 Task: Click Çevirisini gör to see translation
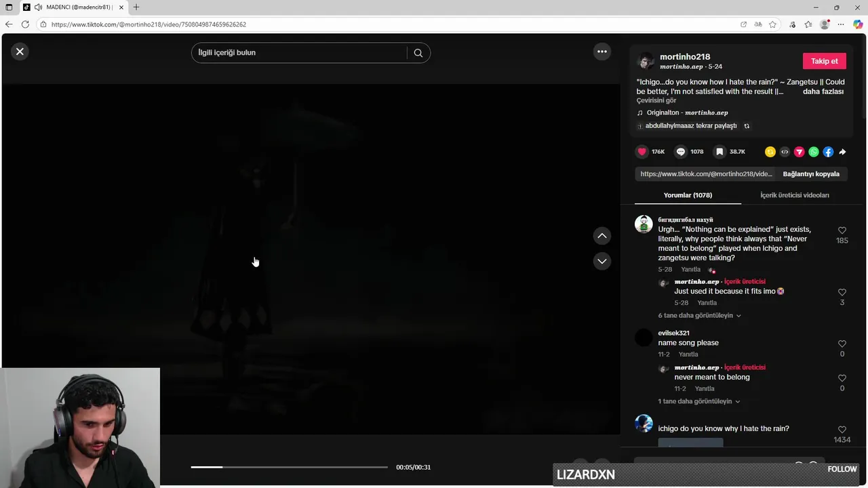[x=656, y=100]
